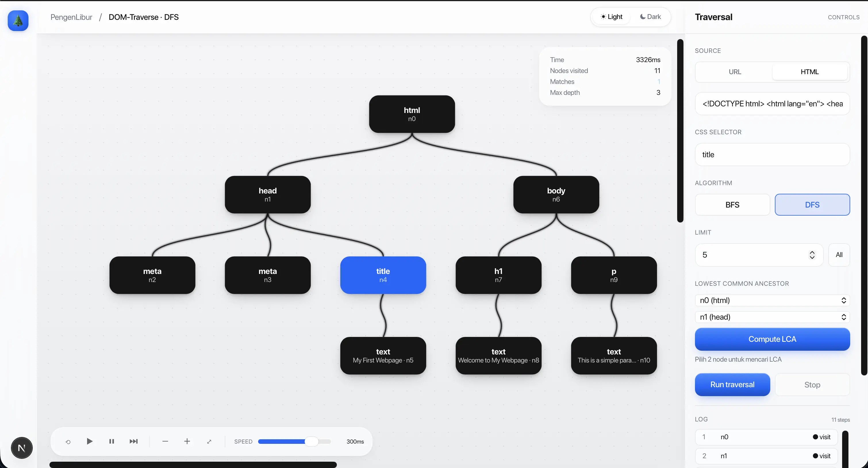This screenshot has height=468, width=868.
Task: Open the round N badge
Action: pos(22,448)
